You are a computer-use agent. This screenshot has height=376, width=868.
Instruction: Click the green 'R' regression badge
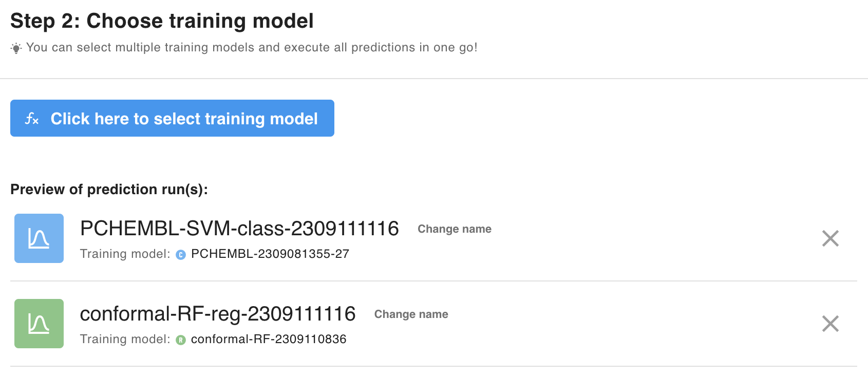click(x=181, y=340)
